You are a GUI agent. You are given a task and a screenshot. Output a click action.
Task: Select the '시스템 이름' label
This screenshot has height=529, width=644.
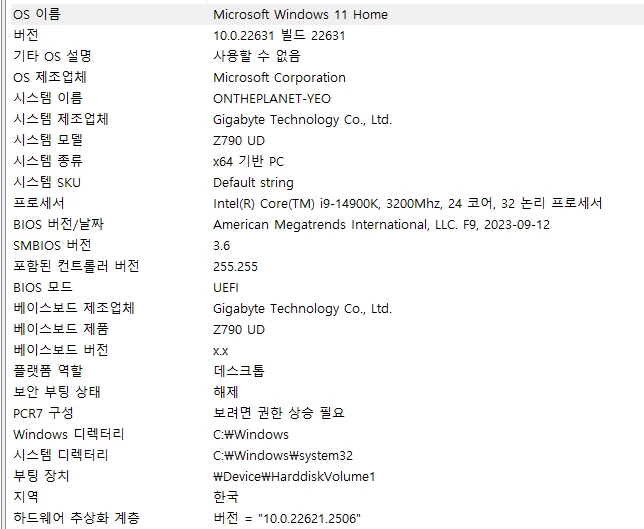48,98
